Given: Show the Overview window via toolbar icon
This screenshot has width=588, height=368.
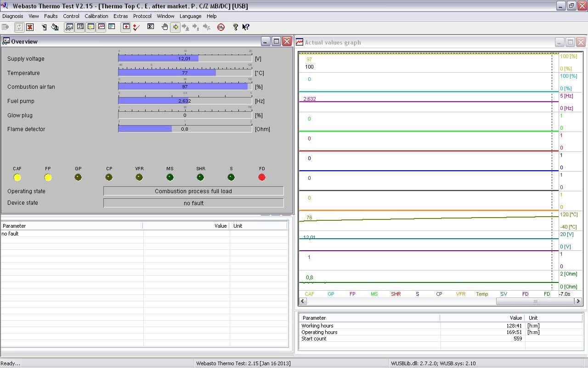Looking at the screenshot, I should tap(69, 27).
